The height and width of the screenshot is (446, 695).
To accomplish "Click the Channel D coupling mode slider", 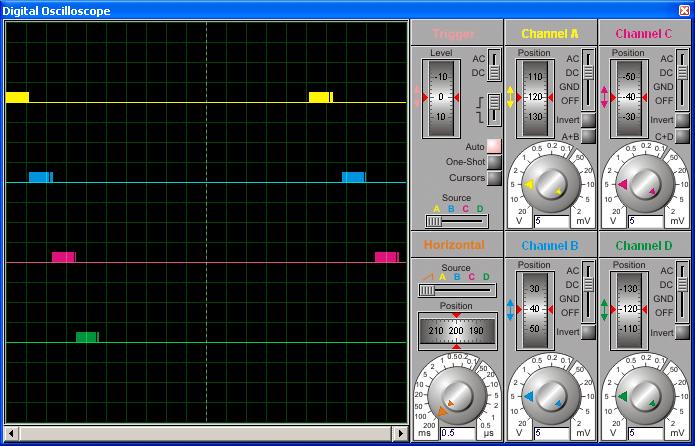I will [683, 292].
